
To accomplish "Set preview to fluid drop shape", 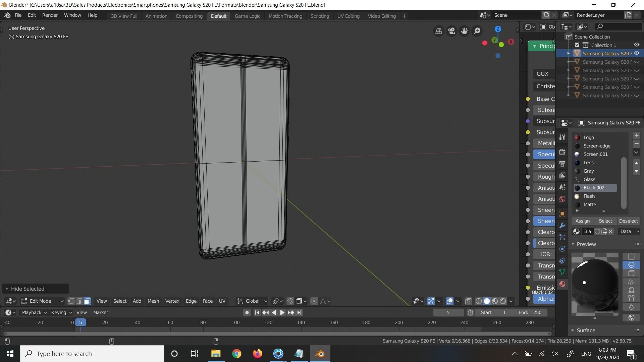I will 631,307.
